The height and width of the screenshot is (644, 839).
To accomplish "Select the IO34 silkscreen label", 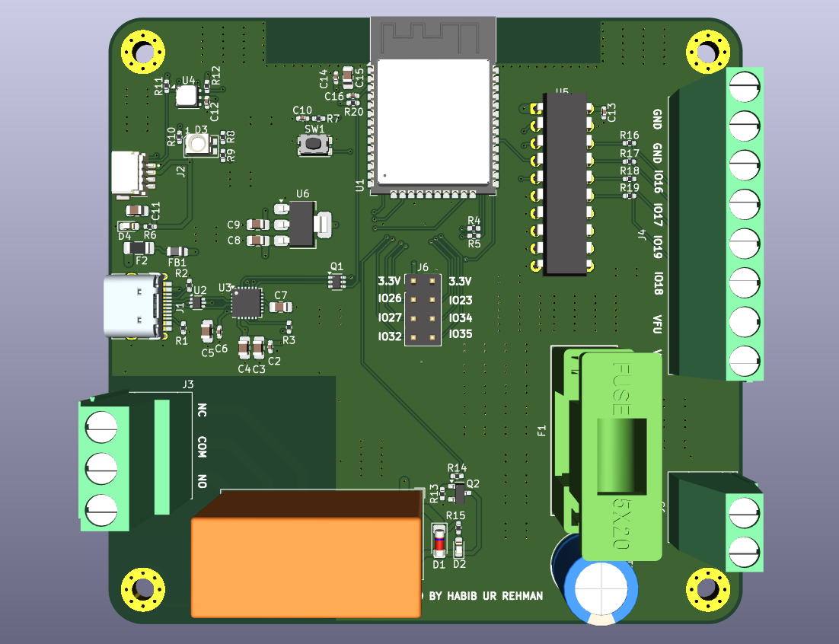I will [x=460, y=317].
